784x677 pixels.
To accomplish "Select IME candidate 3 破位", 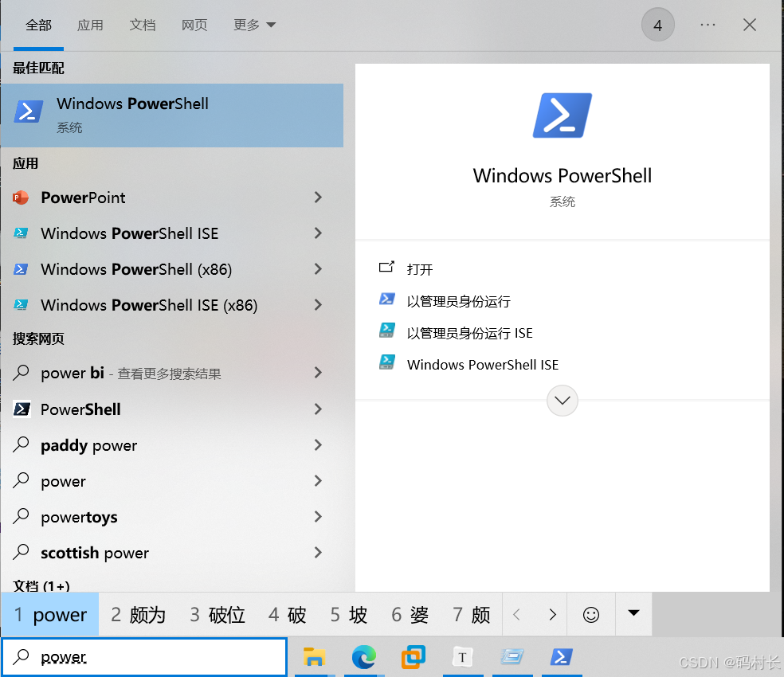I will (x=217, y=615).
